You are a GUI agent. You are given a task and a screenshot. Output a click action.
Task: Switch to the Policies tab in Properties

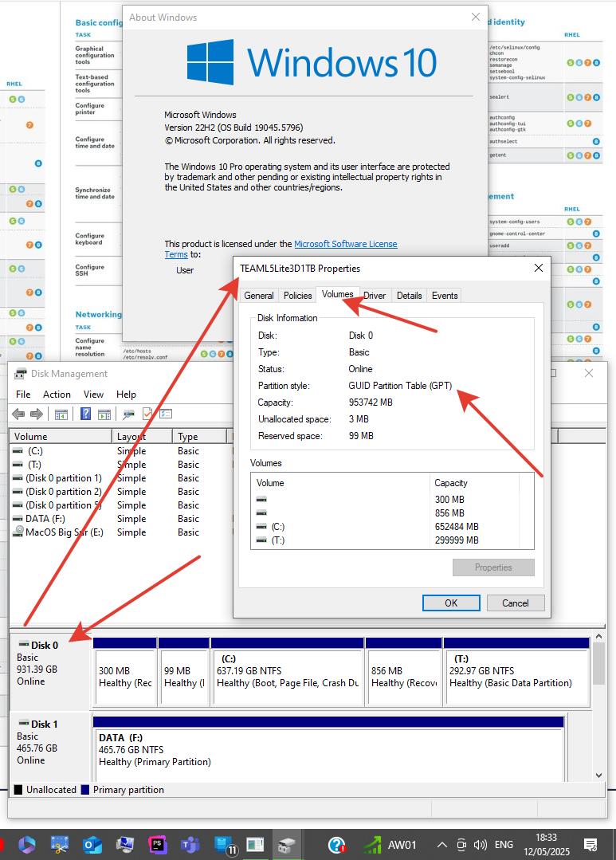pos(298,296)
